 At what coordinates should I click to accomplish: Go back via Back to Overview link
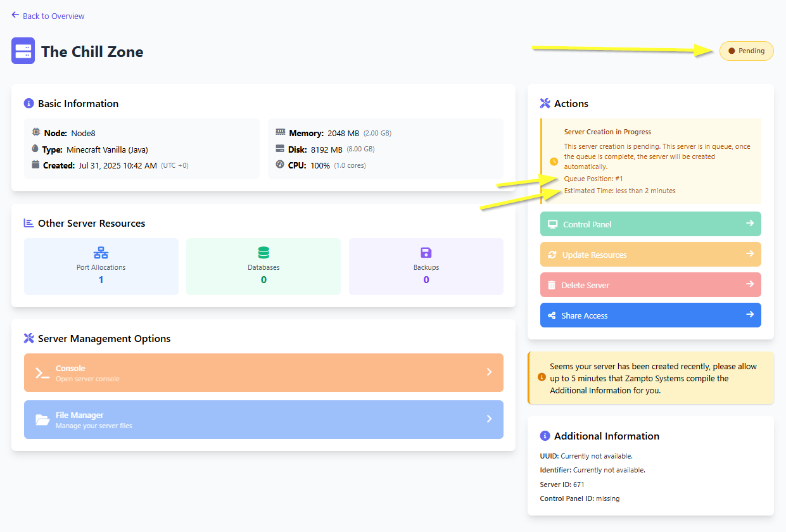48,16
